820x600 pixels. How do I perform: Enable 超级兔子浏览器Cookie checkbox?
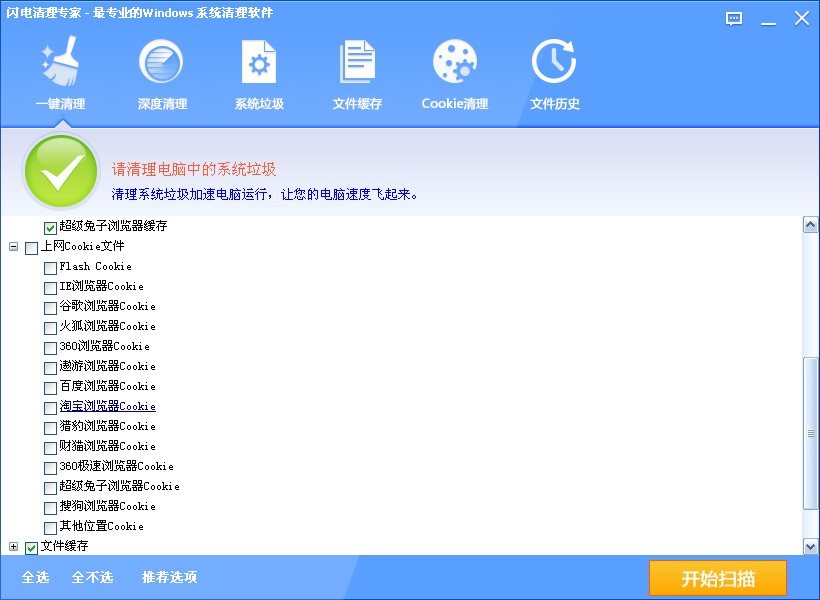tap(50, 488)
